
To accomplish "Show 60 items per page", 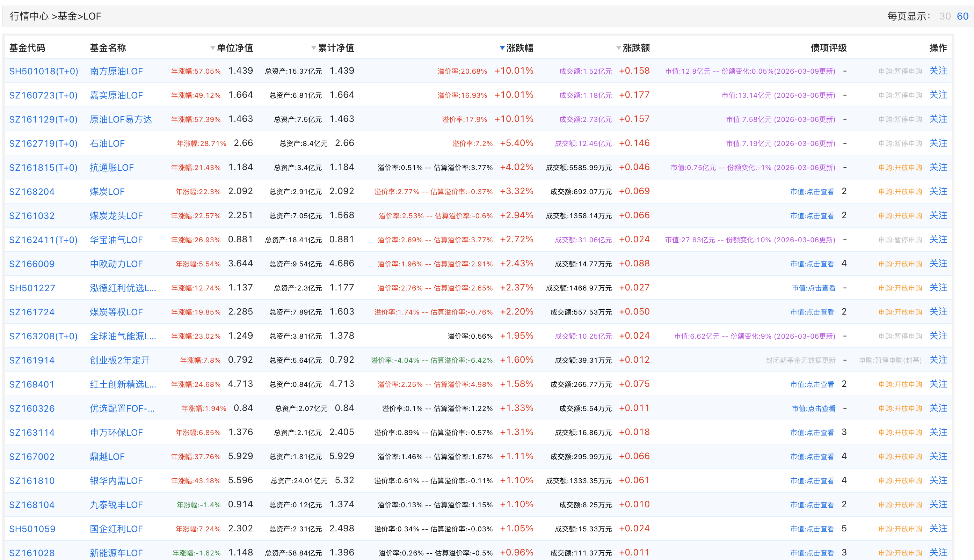I will click(x=962, y=16).
